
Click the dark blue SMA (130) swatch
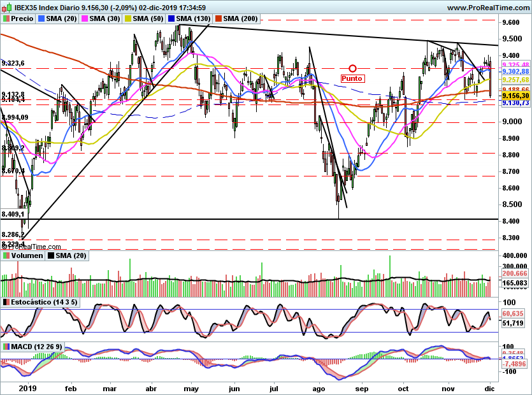coord(171,18)
